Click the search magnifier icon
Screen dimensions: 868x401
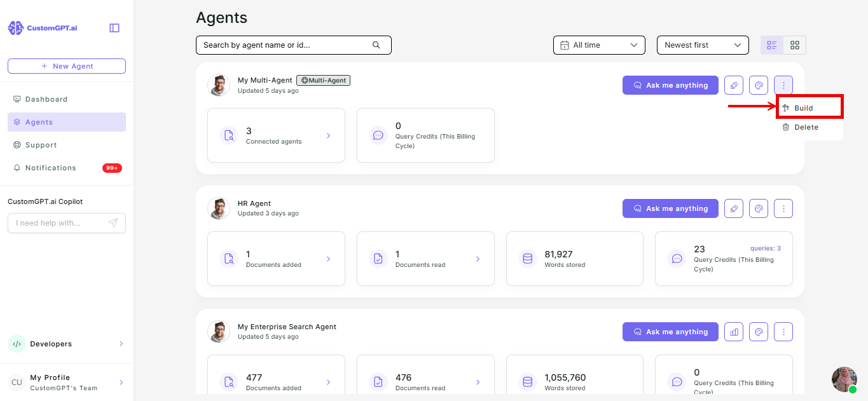(x=376, y=45)
